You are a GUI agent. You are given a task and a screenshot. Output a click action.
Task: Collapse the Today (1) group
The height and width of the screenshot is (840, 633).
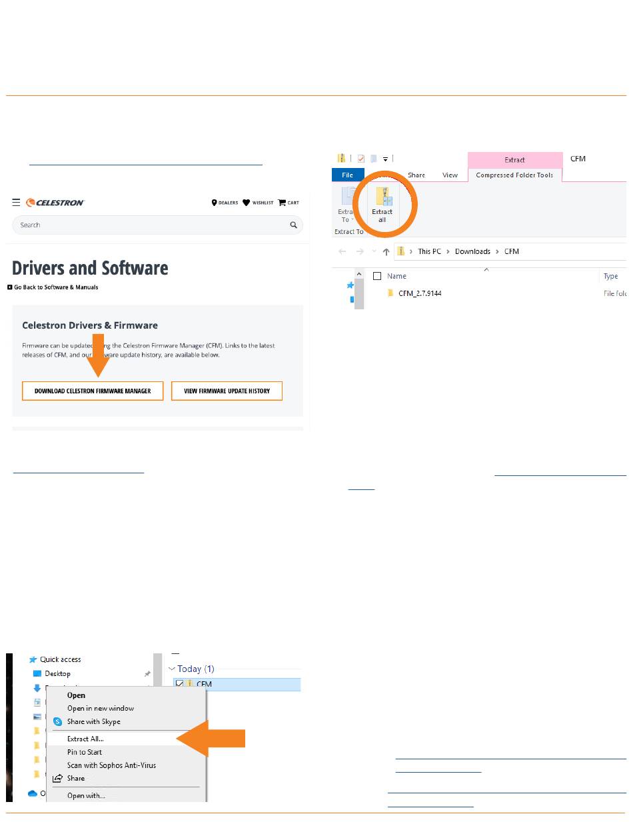point(172,669)
